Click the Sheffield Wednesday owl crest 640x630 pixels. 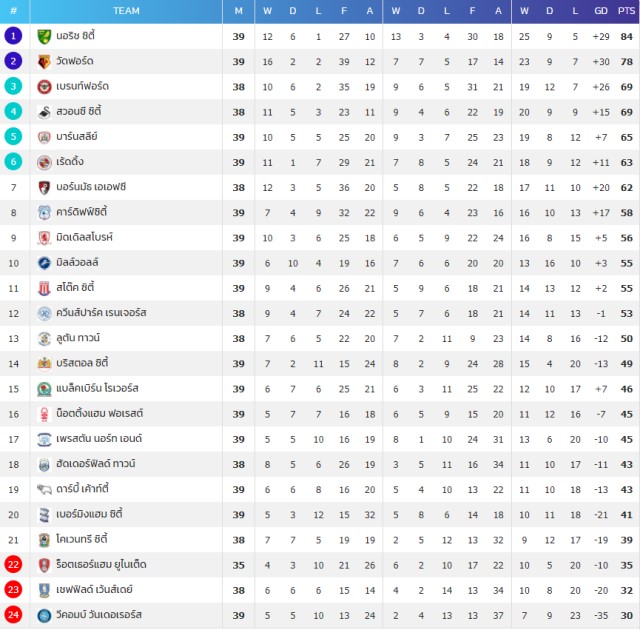[44, 590]
